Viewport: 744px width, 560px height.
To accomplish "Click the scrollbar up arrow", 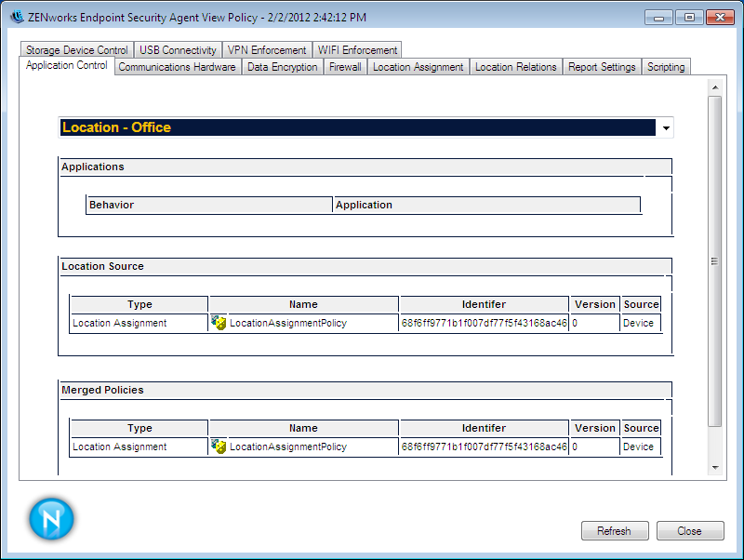I will tap(715, 87).
